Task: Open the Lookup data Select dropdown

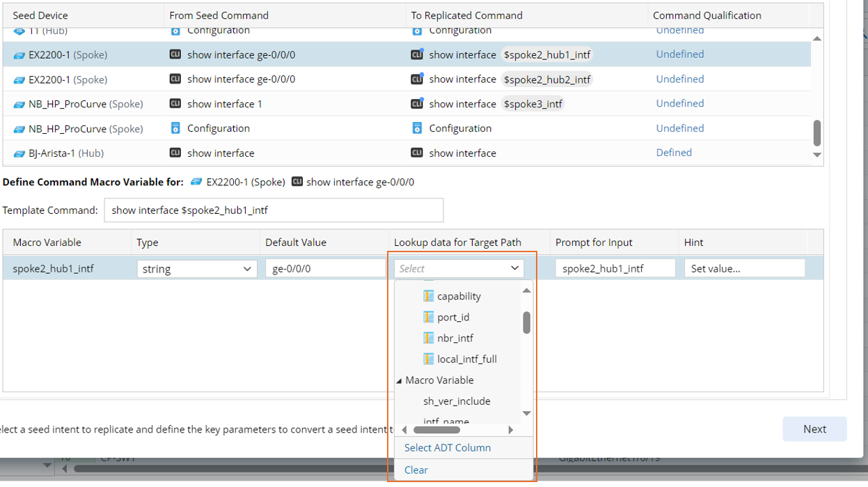Action: click(459, 269)
